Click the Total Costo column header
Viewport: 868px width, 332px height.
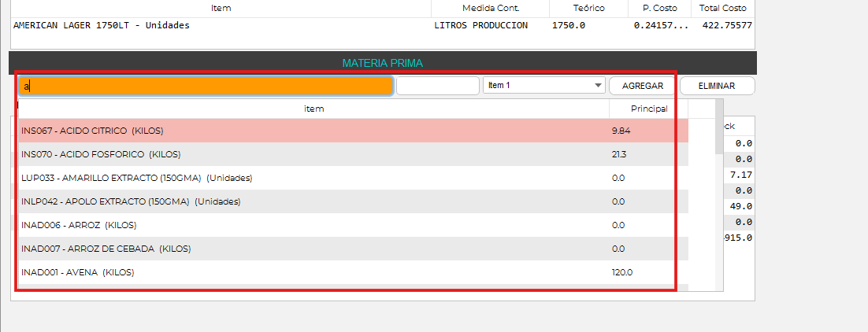point(722,8)
